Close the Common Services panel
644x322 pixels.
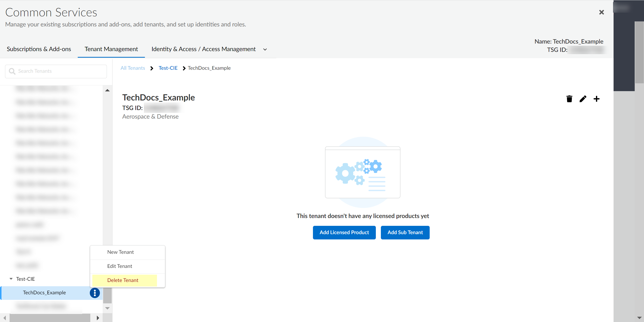601,12
